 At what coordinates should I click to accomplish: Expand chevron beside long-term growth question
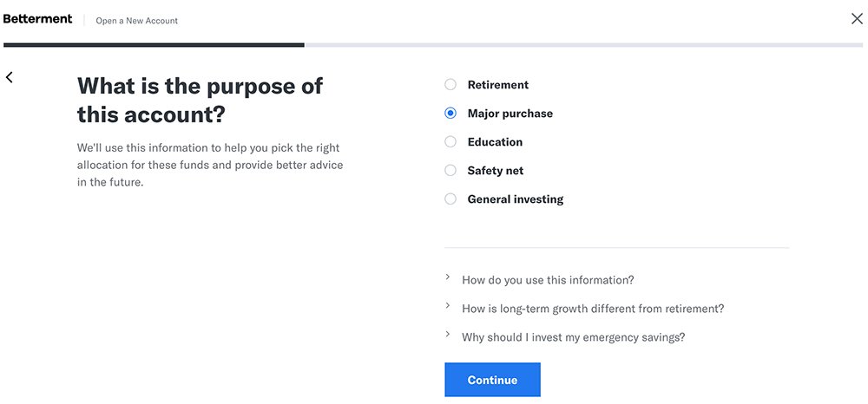pos(448,306)
